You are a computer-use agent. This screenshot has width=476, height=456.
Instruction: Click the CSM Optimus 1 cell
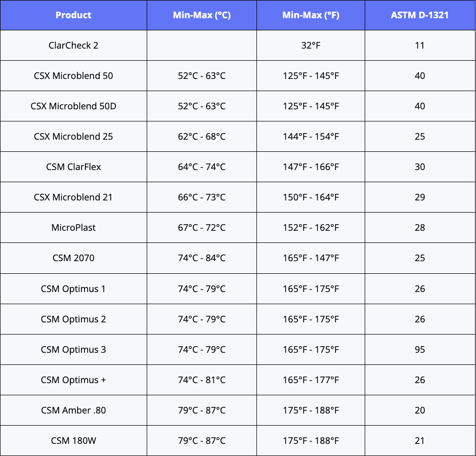[73, 289]
